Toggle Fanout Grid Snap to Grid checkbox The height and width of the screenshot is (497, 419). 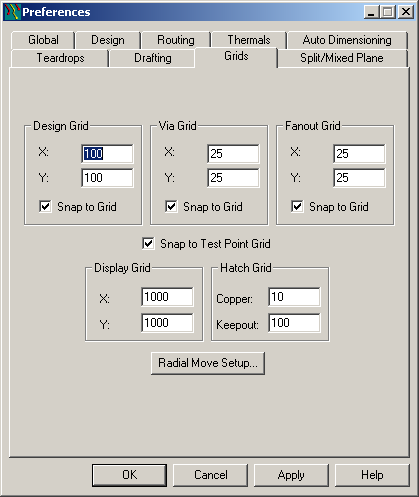click(x=297, y=207)
